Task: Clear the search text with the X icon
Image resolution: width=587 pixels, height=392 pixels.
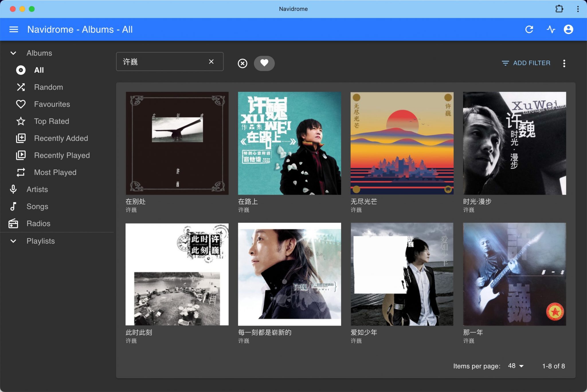Action: pos(211,62)
